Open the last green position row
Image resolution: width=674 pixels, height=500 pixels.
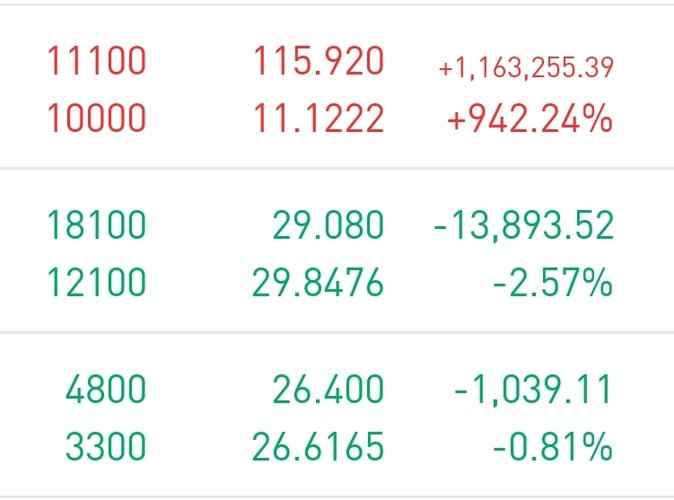337,415
